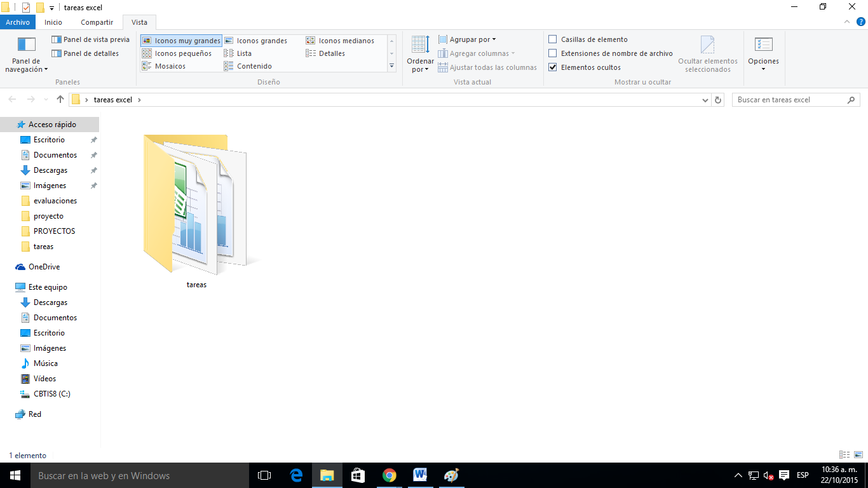
Task: Enable Casillas de elemento
Action: coord(552,39)
